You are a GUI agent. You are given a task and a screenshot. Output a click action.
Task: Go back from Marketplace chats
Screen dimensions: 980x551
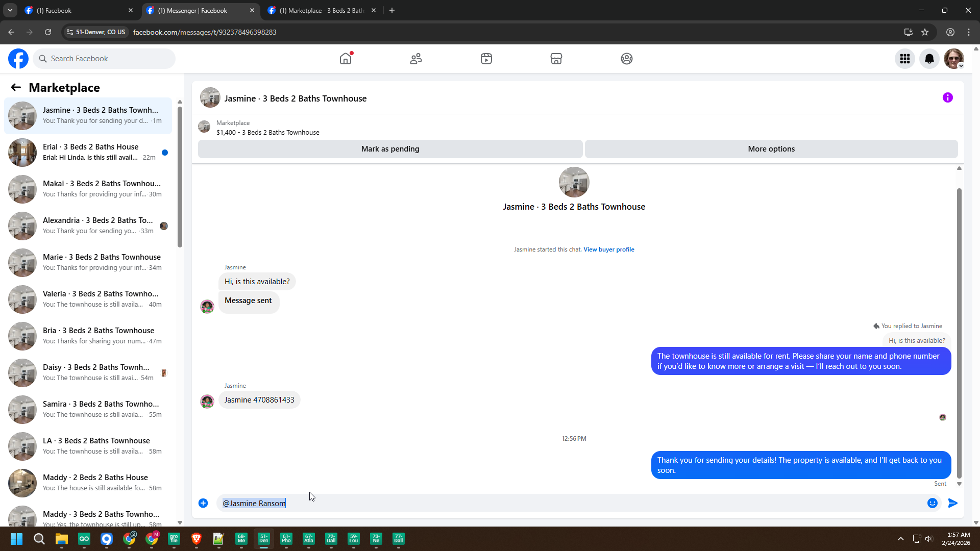pyautogui.click(x=16, y=87)
